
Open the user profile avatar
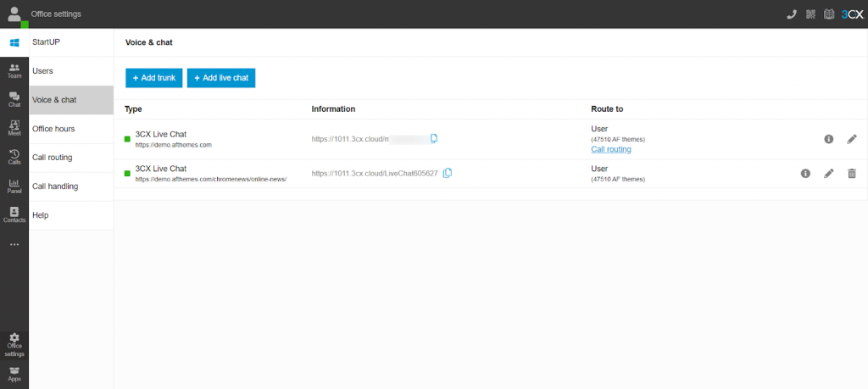click(14, 14)
